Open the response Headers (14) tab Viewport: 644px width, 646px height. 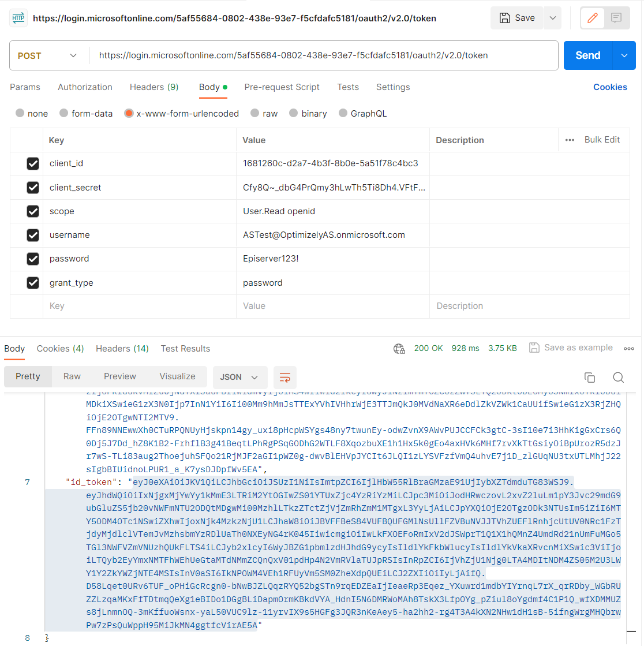pos(122,349)
